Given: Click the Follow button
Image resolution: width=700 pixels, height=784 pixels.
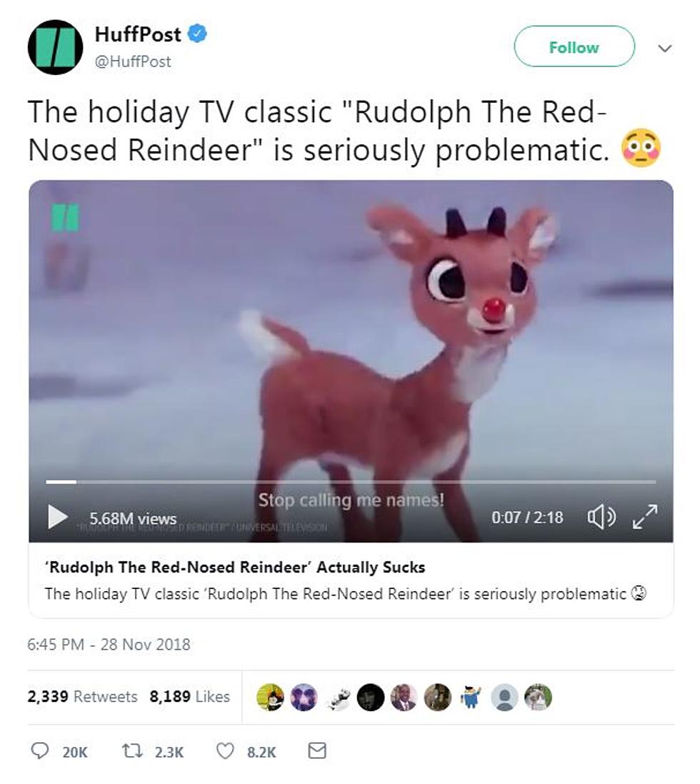Looking at the screenshot, I should pos(574,46).
